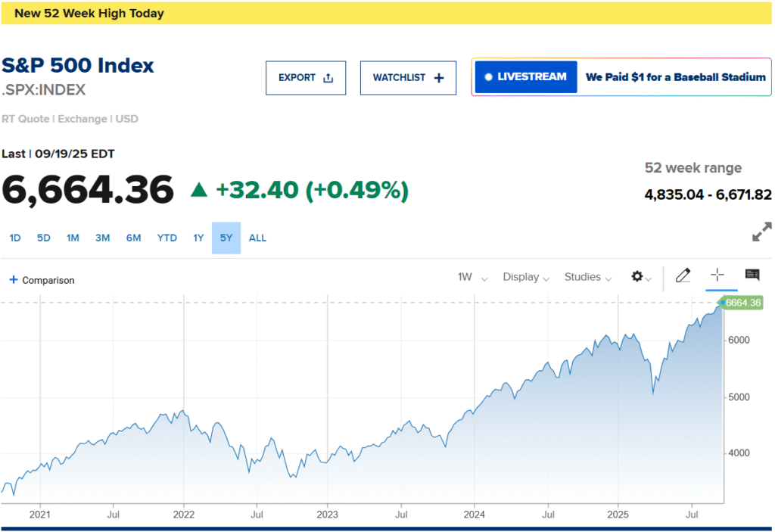The width and height of the screenshot is (775, 532).
Task: Click the Export upload icon
Action: click(x=328, y=78)
